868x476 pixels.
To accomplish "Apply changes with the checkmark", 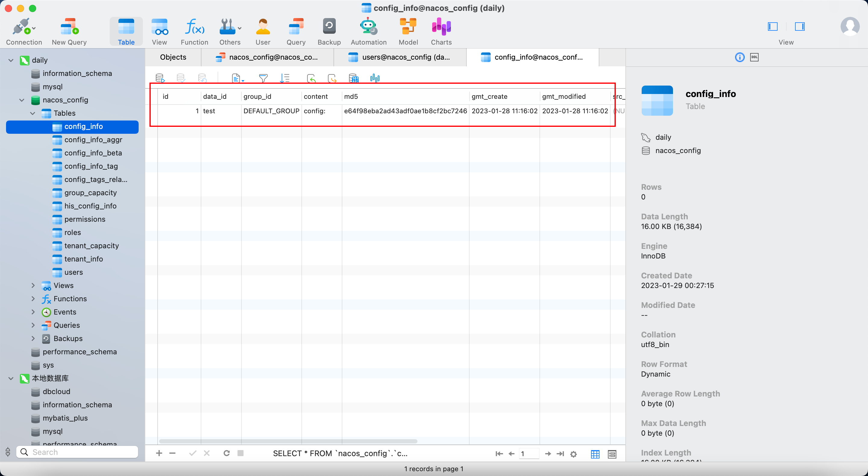I will pos(193,453).
